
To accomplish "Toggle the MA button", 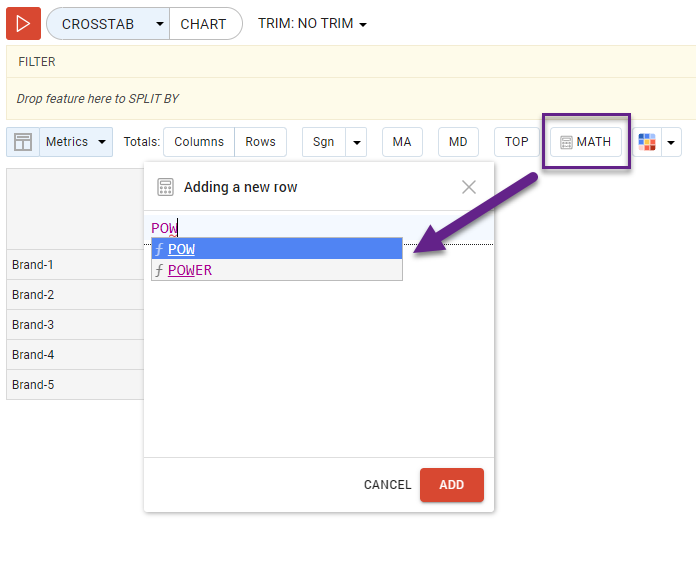I will [x=402, y=142].
